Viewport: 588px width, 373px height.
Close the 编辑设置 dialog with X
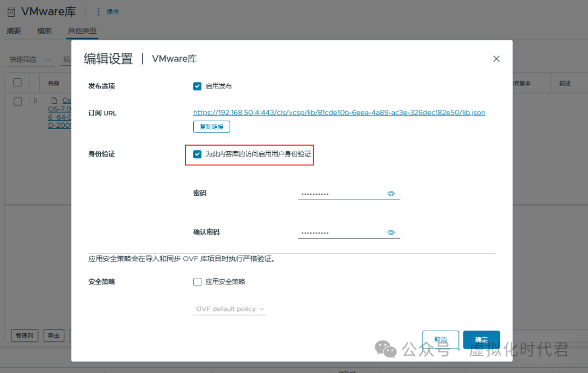point(496,59)
